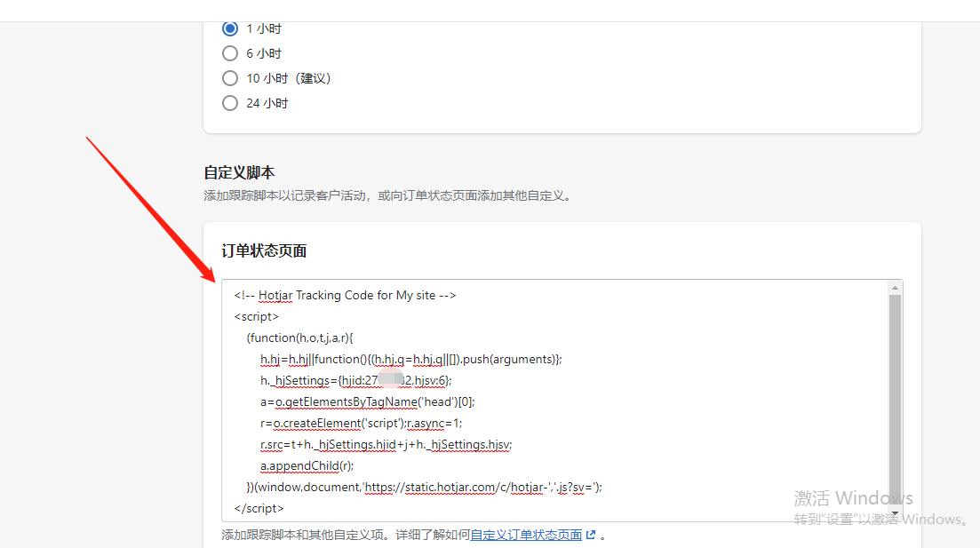This screenshot has height=548, width=980.
Task: Click the closing </script> tag line
Action: coord(259,508)
